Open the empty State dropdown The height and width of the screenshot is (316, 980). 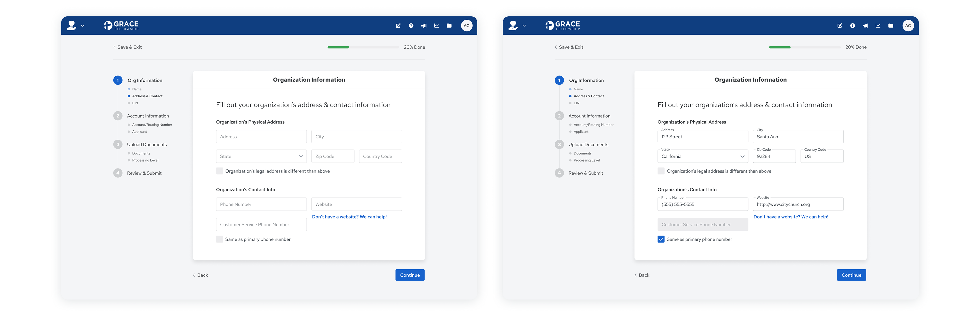coord(261,156)
